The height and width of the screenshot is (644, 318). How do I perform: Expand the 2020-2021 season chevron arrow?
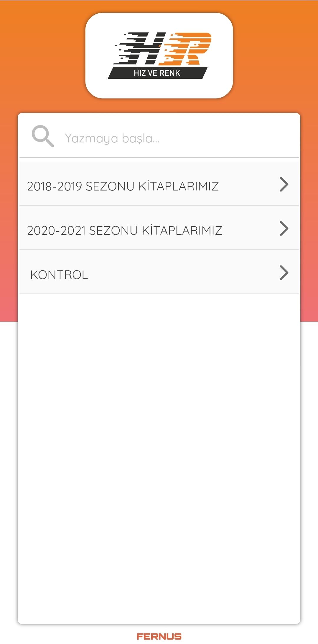click(284, 229)
